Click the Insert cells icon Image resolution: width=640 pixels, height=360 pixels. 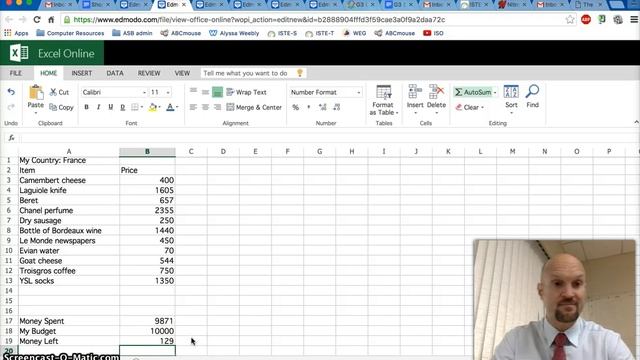pos(415,92)
